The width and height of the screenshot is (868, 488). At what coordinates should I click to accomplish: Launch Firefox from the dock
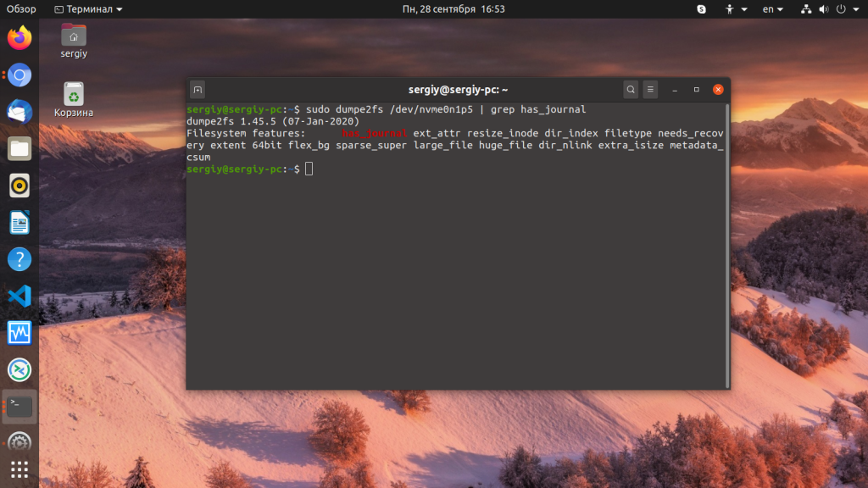tap(19, 37)
